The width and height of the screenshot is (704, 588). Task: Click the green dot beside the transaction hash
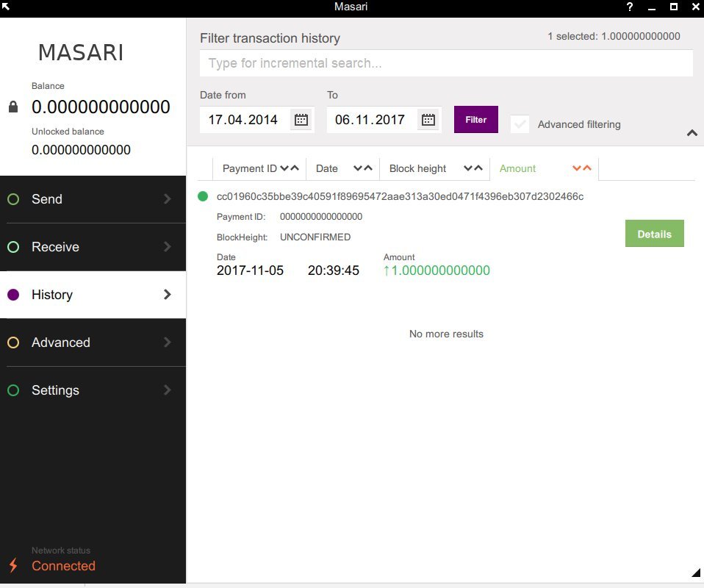(x=203, y=196)
